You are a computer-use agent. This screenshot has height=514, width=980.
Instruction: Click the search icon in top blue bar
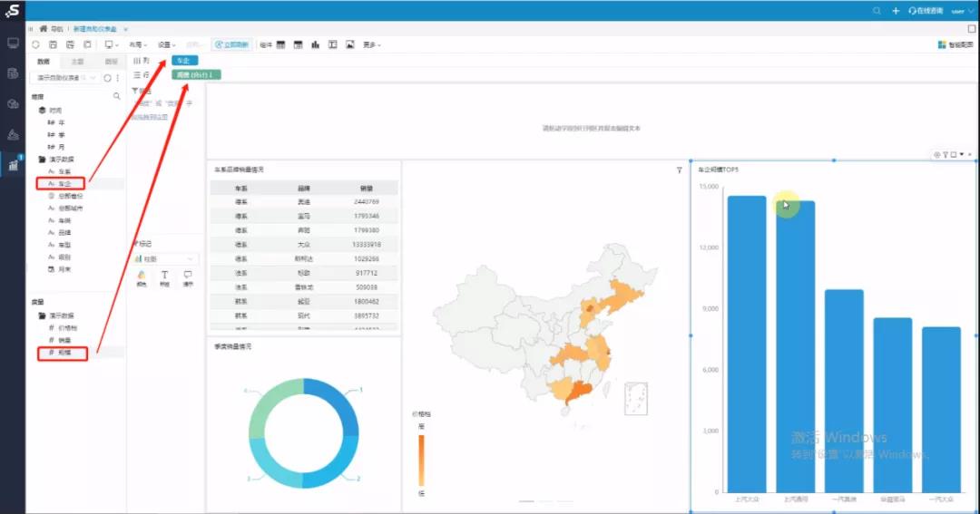[877, 11]
